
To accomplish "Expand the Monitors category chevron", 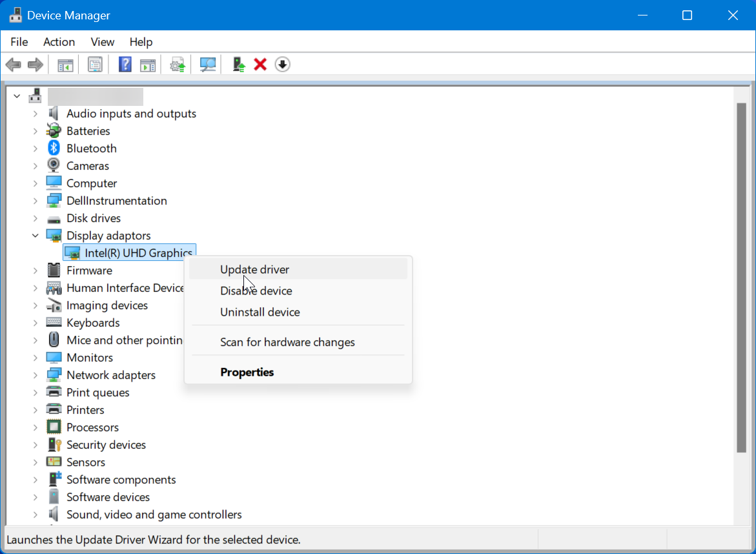I will coord(36,358).
